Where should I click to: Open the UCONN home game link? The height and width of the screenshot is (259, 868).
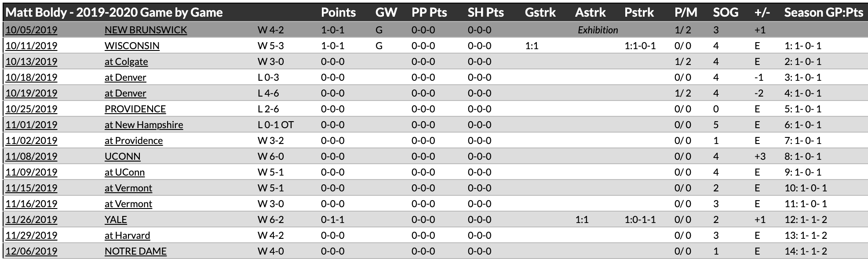[123, 157]
